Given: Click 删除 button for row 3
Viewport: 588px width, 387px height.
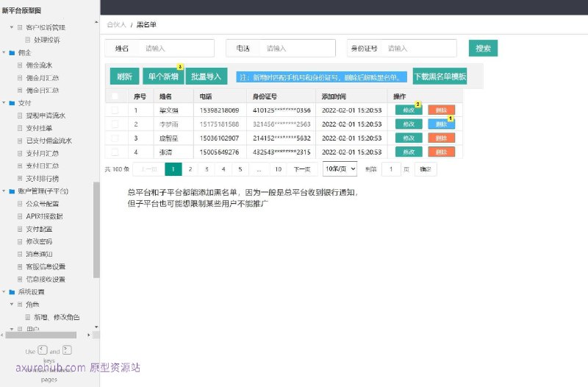Looking at the screenshot, I should click(442, 138).
